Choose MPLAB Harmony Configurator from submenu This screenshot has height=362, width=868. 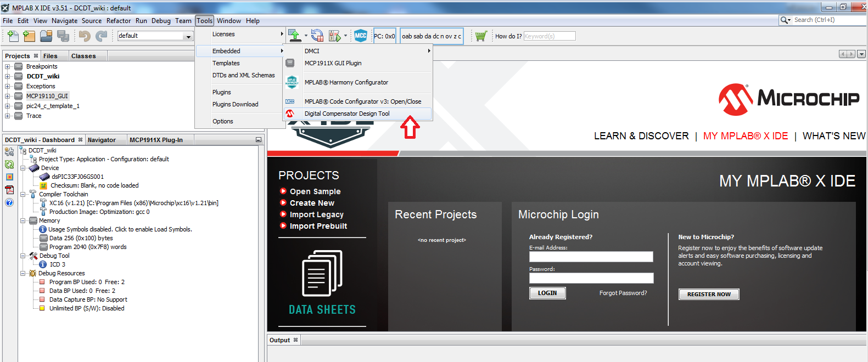[x=346, y=82]
